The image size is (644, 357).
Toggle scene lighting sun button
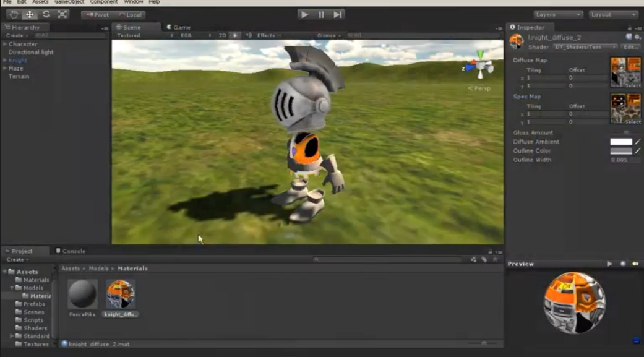tap(235, 35)
